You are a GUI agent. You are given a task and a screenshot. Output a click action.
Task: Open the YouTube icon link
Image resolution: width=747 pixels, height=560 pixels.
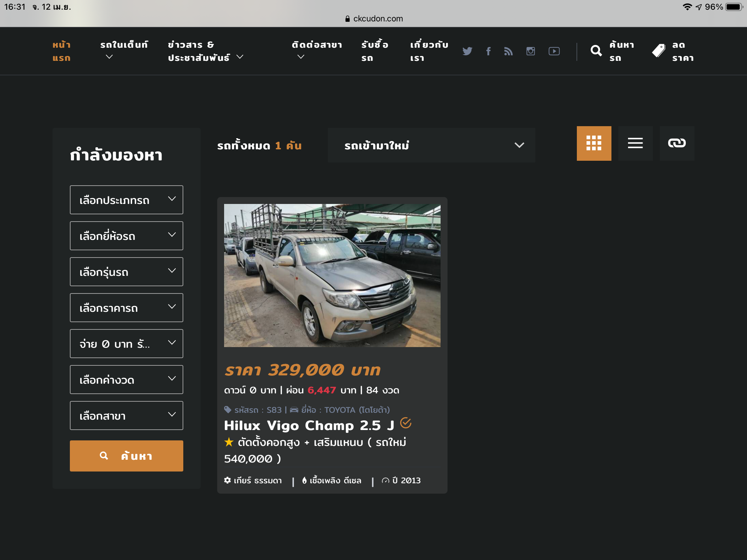pos(554,51)
